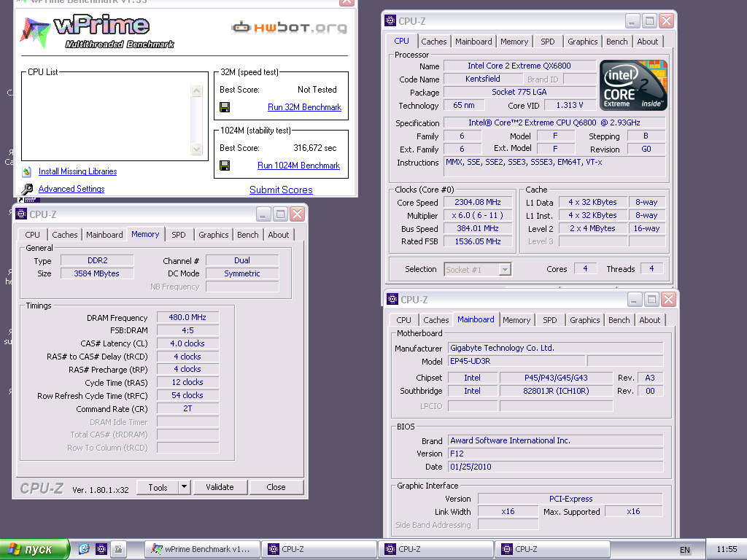Click save icon beside Run 32M Benchmark

225,107
